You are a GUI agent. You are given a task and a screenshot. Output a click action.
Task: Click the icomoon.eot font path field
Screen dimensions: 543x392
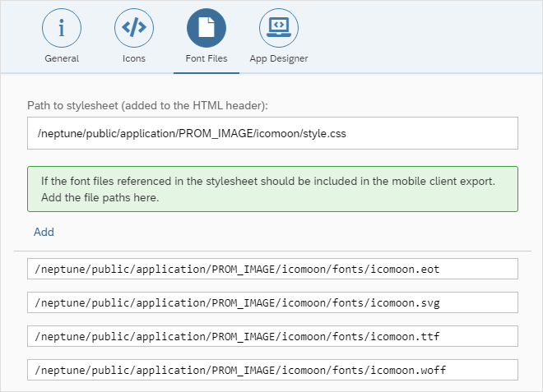[x=271, y=269]
